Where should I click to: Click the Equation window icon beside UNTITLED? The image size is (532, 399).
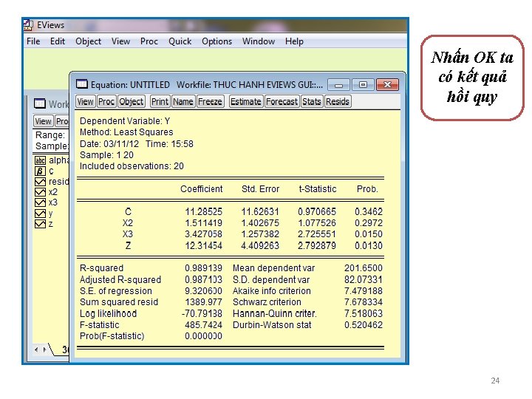tap(82, 84)
